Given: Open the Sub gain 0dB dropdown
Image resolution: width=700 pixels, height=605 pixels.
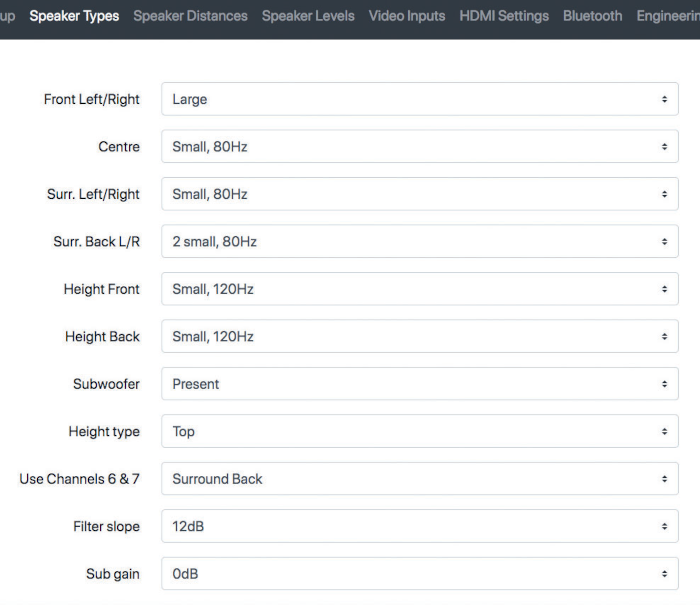Looking at the screenshot, I should click(420, 574).
